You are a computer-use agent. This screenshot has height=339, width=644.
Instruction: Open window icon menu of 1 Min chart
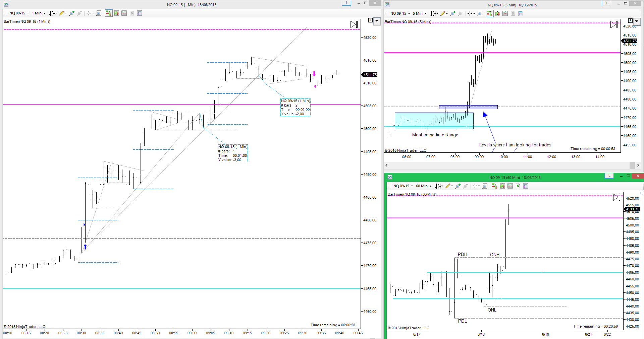click(x=6, y=4)
